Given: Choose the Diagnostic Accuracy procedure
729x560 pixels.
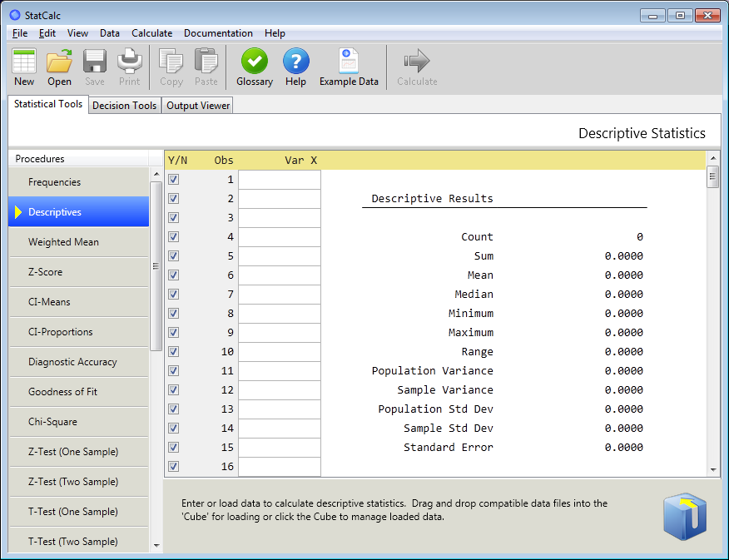Looking at the screenshot, I should 78,362.
